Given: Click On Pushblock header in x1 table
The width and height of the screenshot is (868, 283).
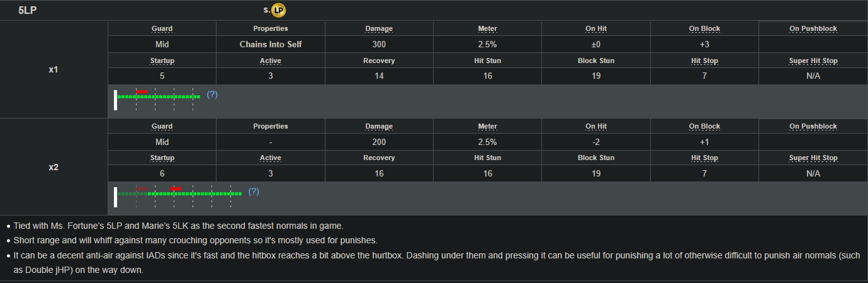Looking at the screenshot, I should (x=813, y=29).
